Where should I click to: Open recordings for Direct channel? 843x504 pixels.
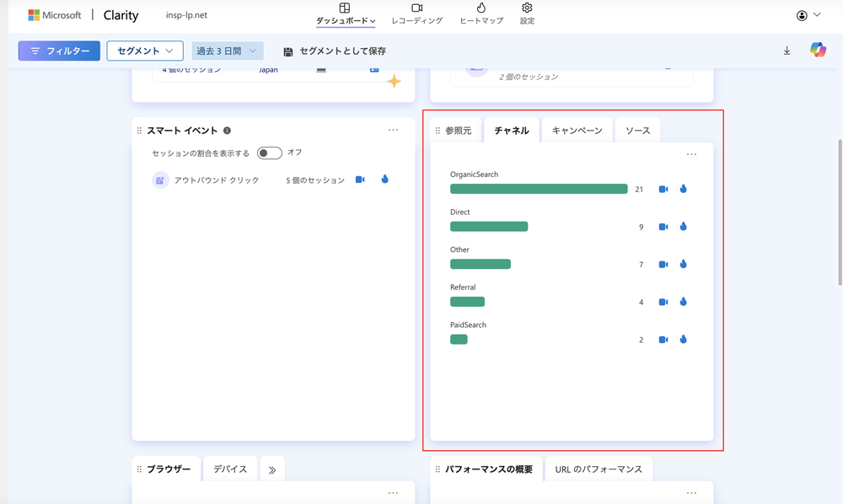point(663,227)
